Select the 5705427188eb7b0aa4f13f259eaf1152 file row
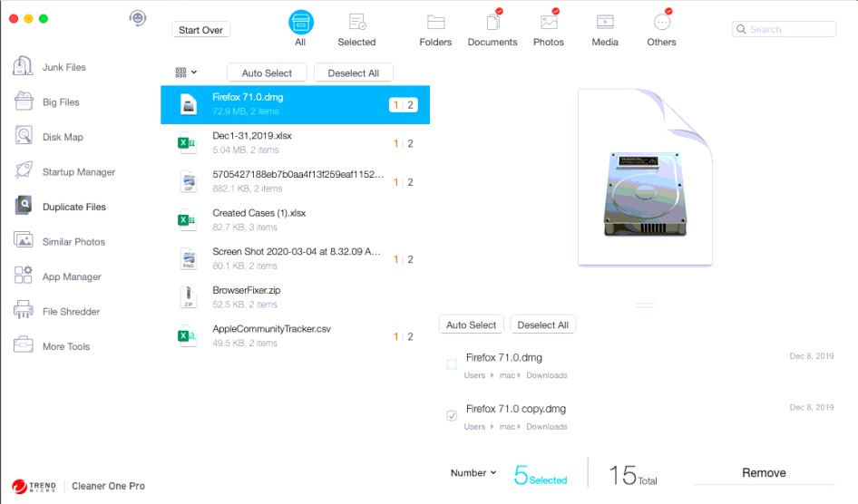Viewport: 858px width, 504px height. 296,182
